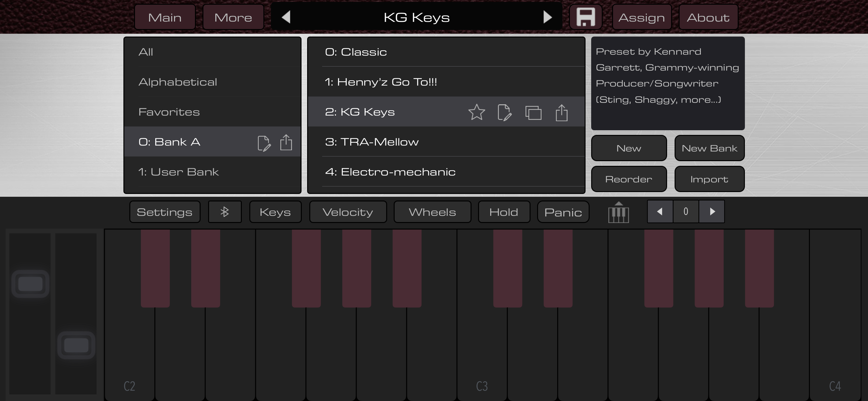The image size is (868, 401).
Task: Toggle the Velocity option
Action: point(347,212)
